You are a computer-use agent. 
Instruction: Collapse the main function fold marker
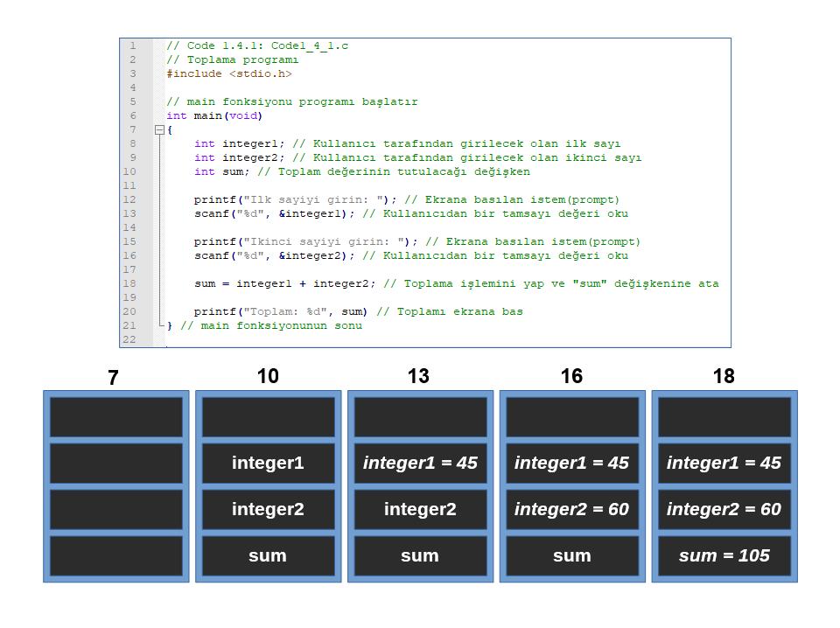(159, 129)
